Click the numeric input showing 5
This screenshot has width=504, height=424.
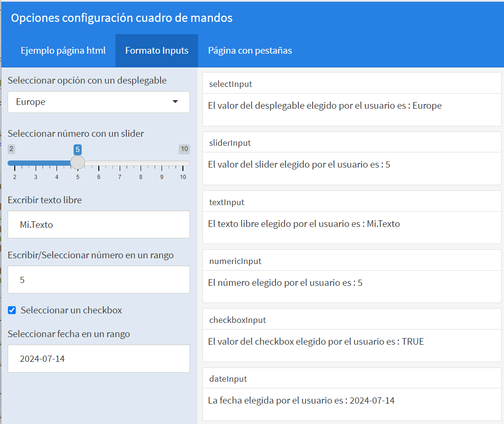(99, 280)
